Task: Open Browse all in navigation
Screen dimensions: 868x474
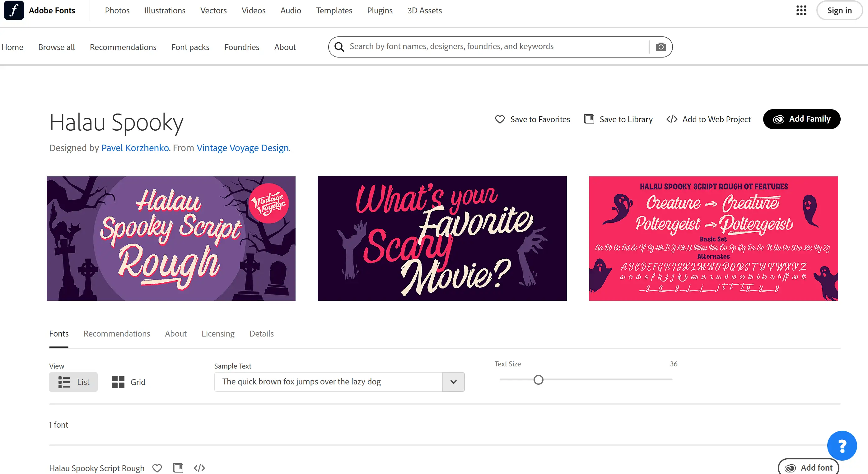Action: pyautogui.click(x=57, y=47)
